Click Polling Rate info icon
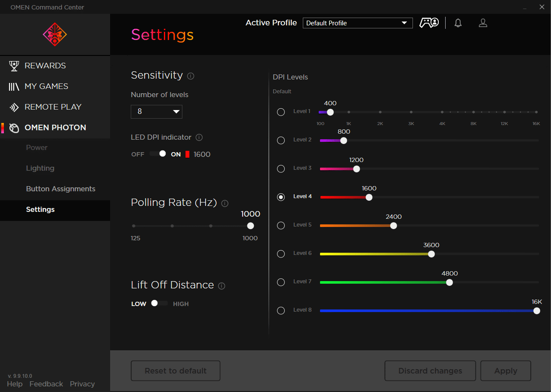Screen dimensions: 551x392 pyautogui.click(x=225, y=203)
